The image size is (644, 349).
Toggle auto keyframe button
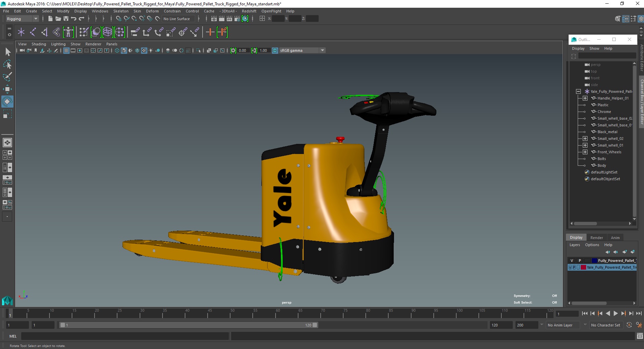629,325
